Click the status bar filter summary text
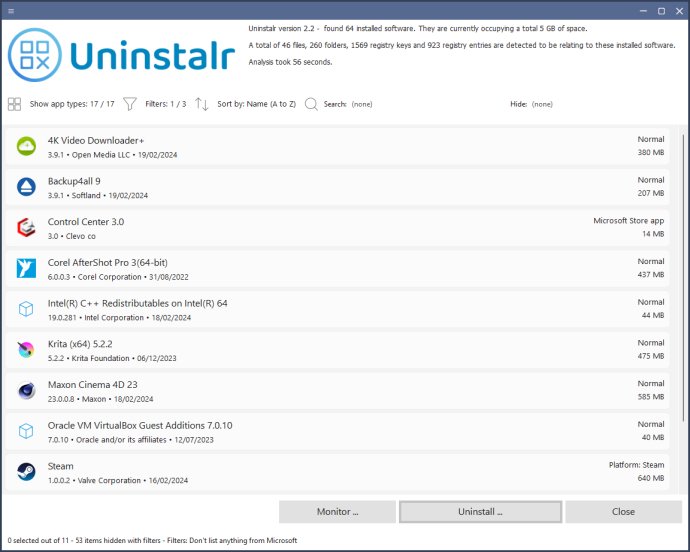 coord(152,541)
